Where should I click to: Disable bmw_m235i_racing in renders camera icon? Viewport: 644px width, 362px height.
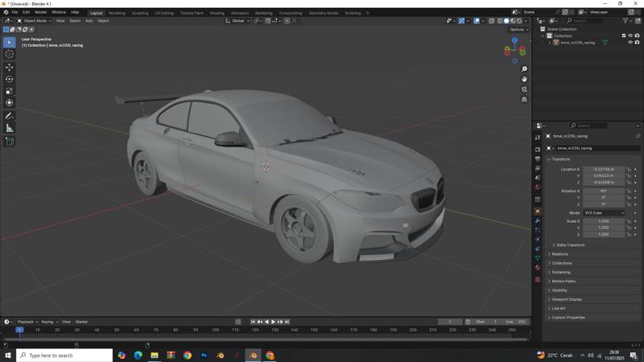(x=637, y=43)
